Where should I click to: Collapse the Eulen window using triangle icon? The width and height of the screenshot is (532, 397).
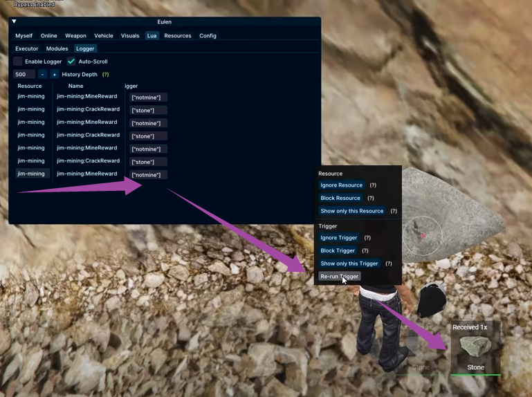pyautogui.click(x=14, y=22)
